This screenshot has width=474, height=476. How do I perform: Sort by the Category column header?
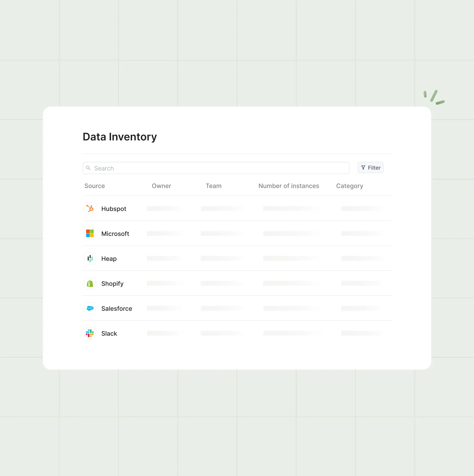point(350,186)
